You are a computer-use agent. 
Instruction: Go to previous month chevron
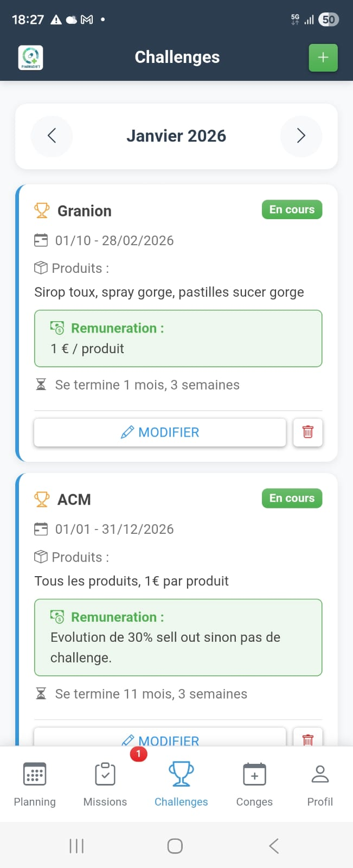click(x=52, y=136)
